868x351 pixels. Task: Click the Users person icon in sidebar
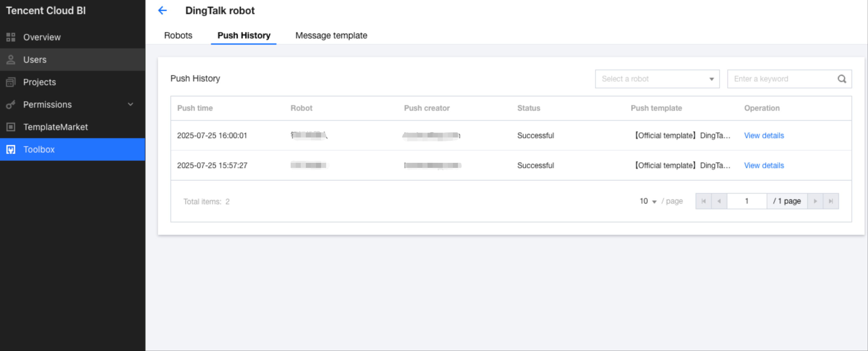[x=11, y=60]
